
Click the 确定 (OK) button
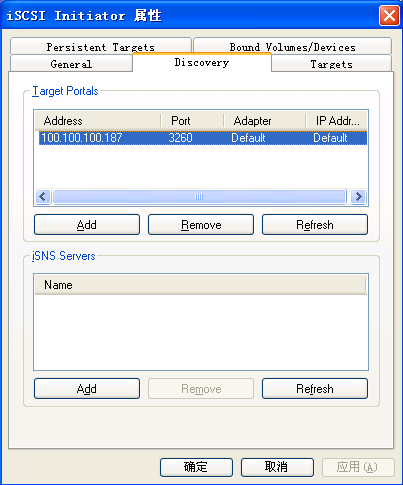(x=196, y=467)
